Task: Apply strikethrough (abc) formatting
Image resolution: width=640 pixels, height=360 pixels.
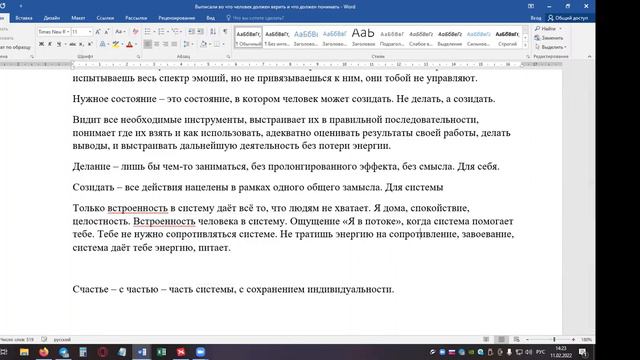Action: coord(73,44)
